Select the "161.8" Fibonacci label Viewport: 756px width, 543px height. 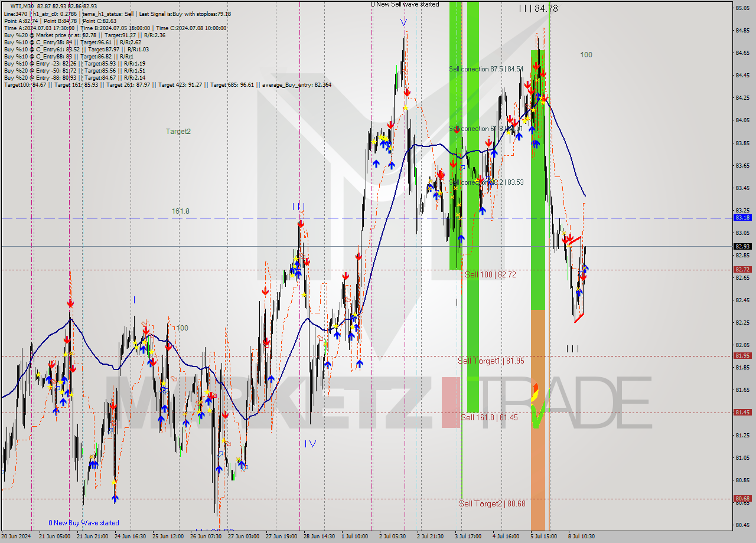181,211
